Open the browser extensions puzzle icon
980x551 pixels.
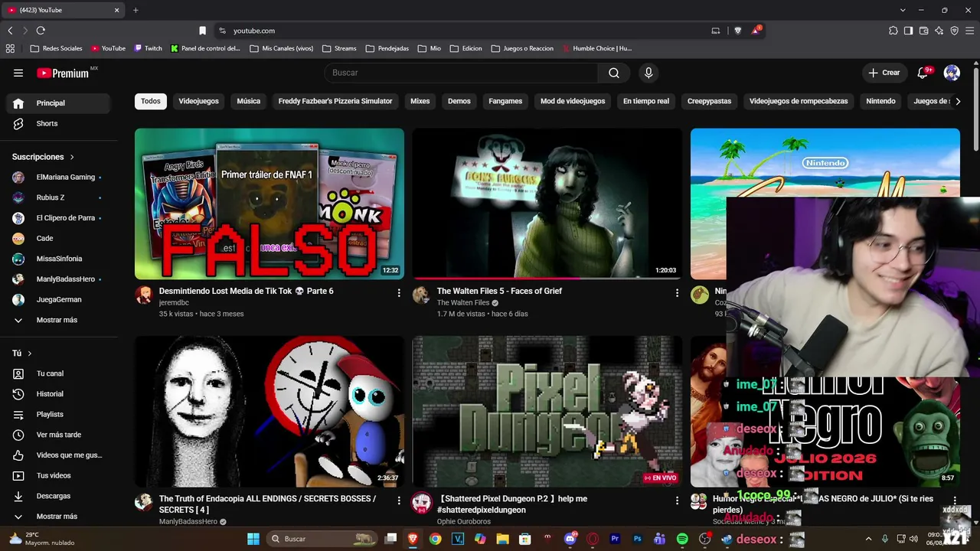pyautogui.click(x=893, y=31)
